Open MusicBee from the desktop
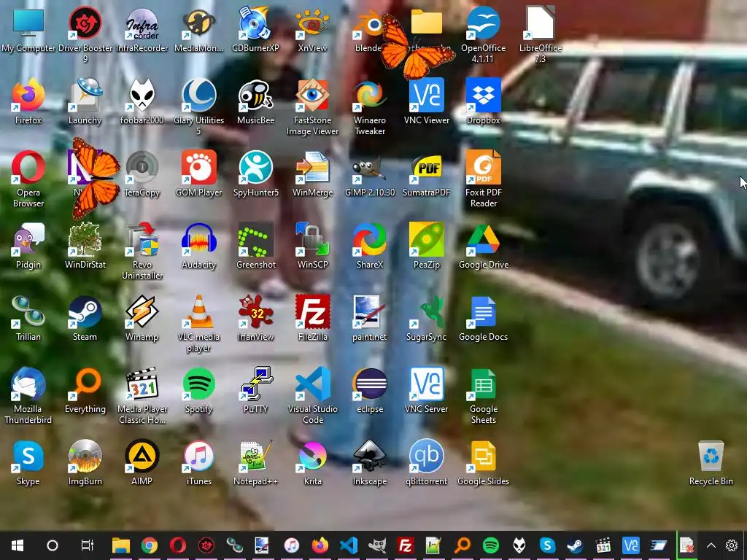 click(255, 102)
